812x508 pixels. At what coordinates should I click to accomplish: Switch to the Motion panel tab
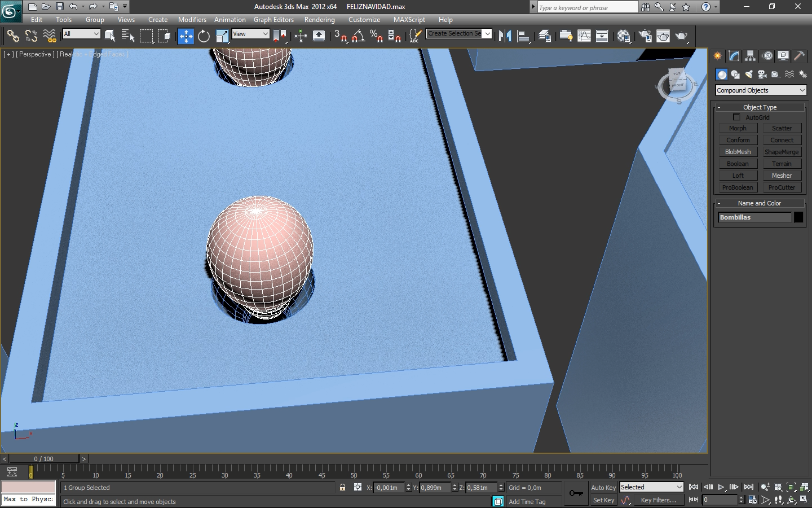(767, 56)
